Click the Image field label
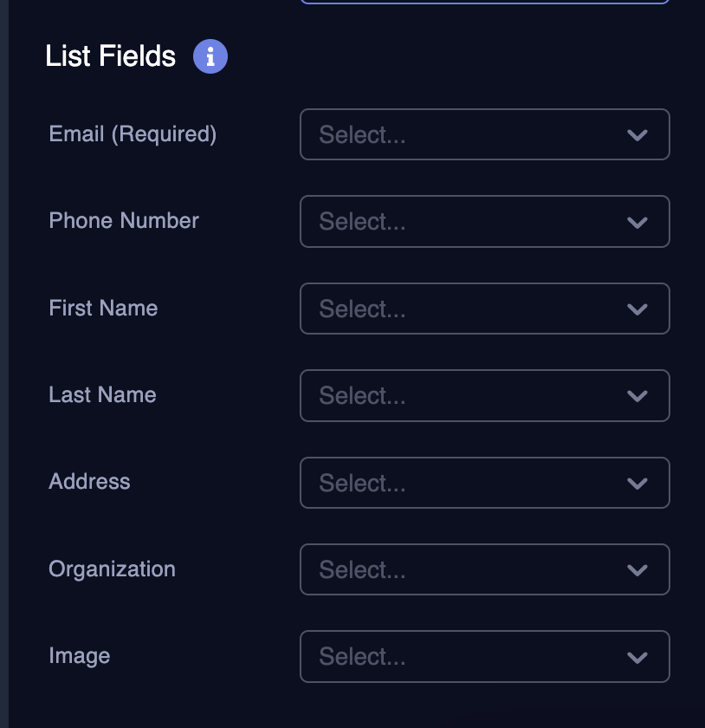 click(80, 656)
